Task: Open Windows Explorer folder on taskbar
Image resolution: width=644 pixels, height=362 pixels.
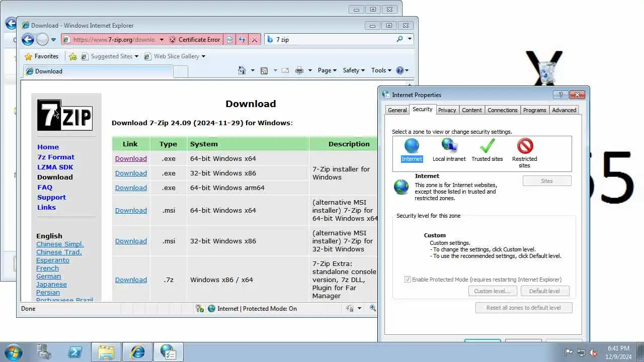Action: click(x=106, y=352)
